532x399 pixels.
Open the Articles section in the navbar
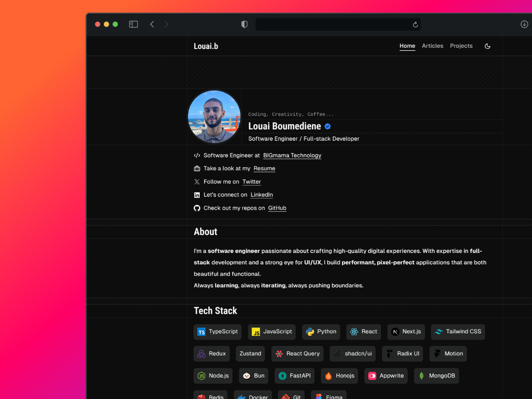tap(433, 46)
